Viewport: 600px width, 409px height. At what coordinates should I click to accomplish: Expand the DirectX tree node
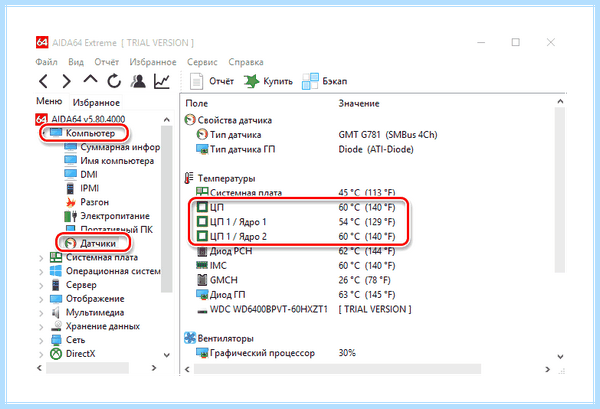pos(41,354)
